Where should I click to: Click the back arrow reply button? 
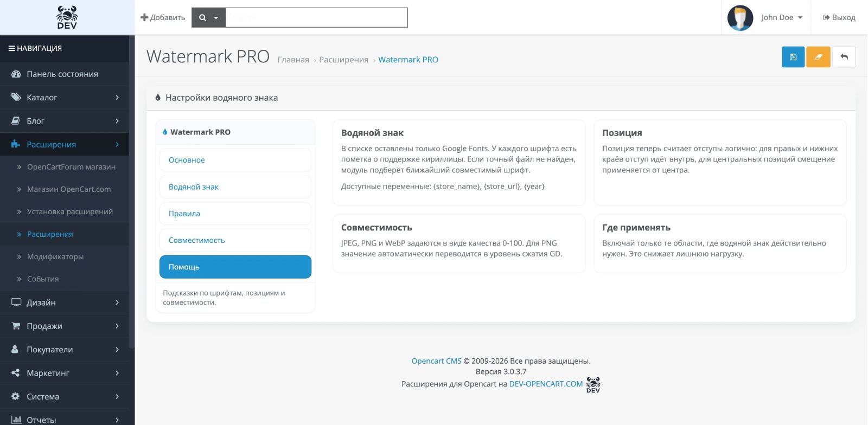844,57
